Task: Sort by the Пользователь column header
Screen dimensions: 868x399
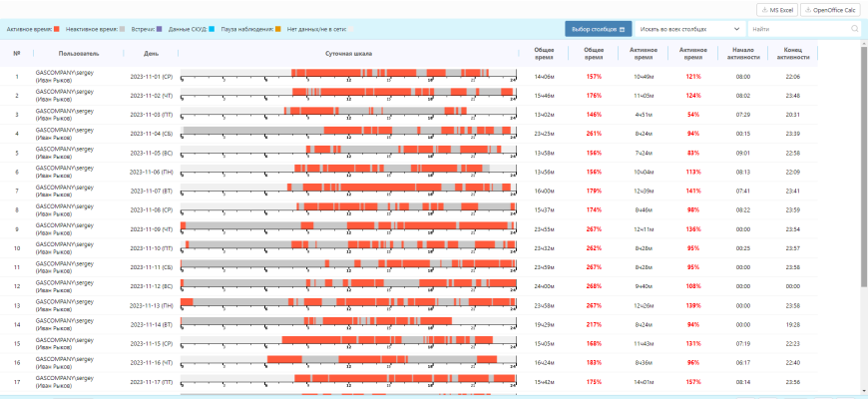Action: point(79,53)
